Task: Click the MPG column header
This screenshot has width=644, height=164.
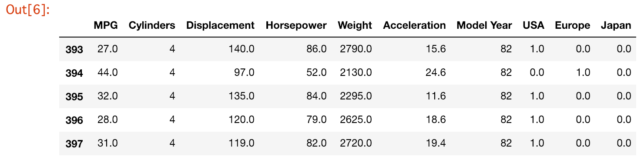Action: pos(106,25)
